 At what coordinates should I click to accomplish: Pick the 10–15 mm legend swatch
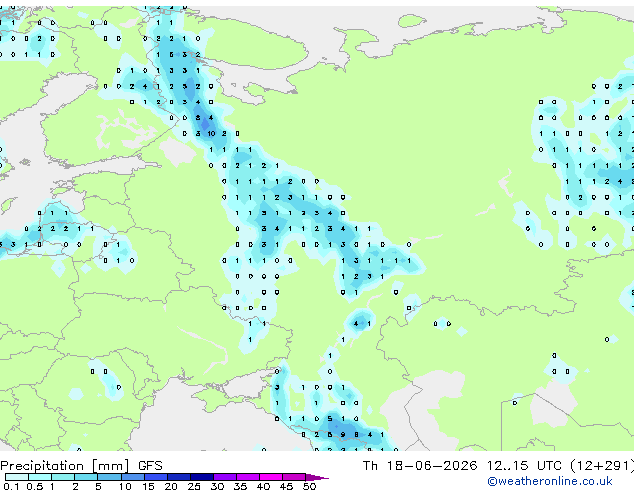pos(132,477)
